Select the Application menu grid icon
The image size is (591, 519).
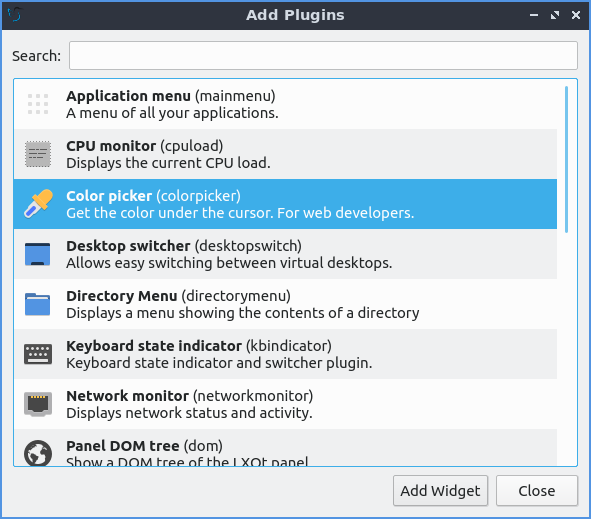pyautogui.click(x=38, y=104)
